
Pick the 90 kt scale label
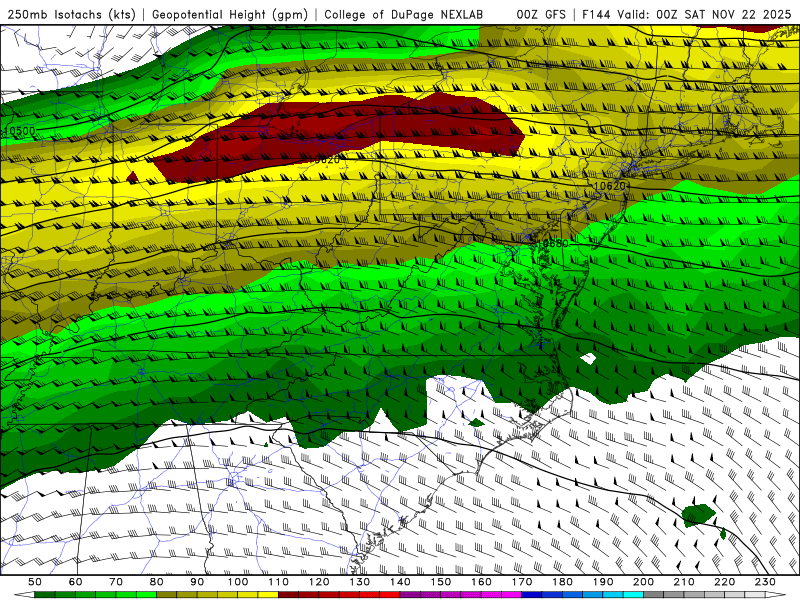click(x=197, y=582)
